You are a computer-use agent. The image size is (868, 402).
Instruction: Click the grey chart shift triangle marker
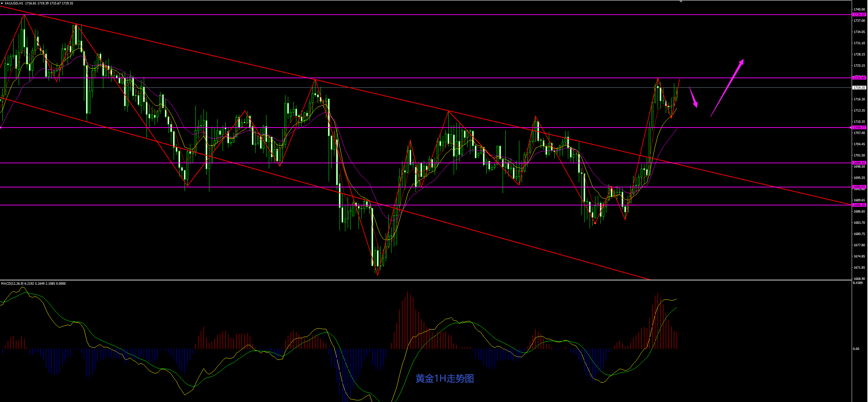click(x=681, y=2)
